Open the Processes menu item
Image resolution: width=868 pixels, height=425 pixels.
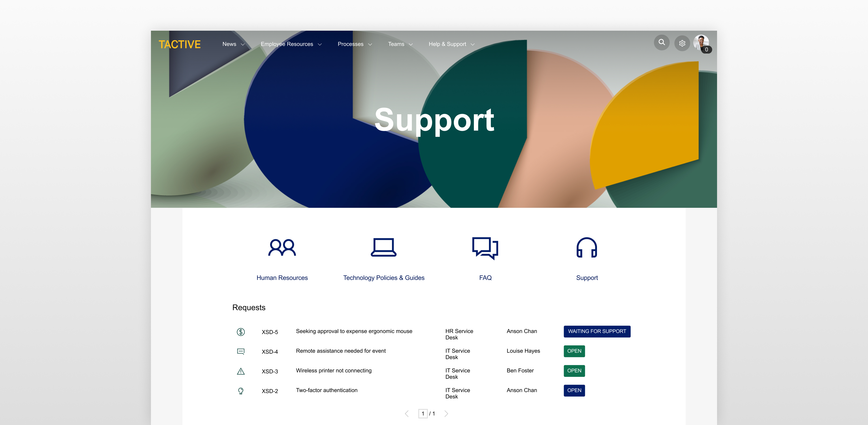(351, 44)
